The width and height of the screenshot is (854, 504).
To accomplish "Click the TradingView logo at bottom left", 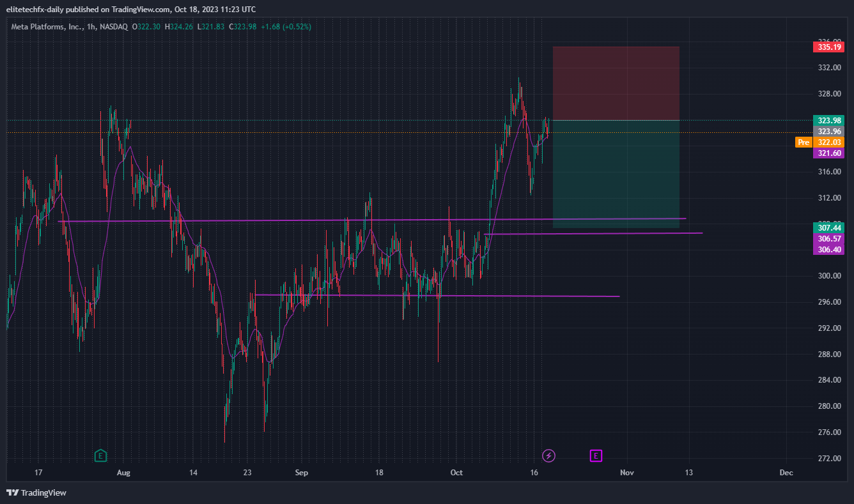I will coord(36,493).
